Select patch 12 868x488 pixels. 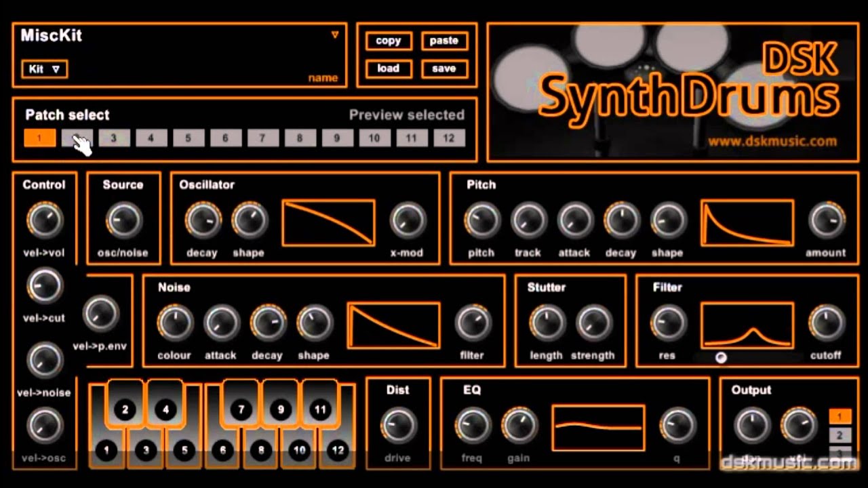[449, 138]
